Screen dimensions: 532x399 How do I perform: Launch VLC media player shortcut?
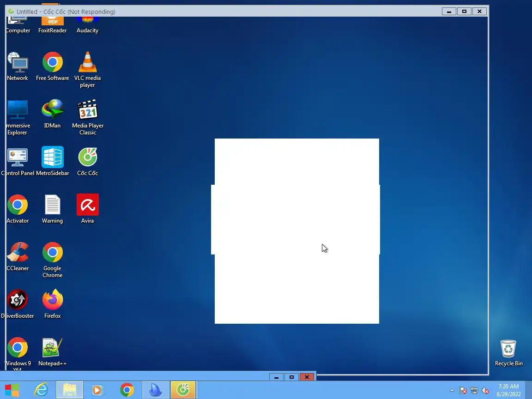pyautogui.click(x=88, y=70)
